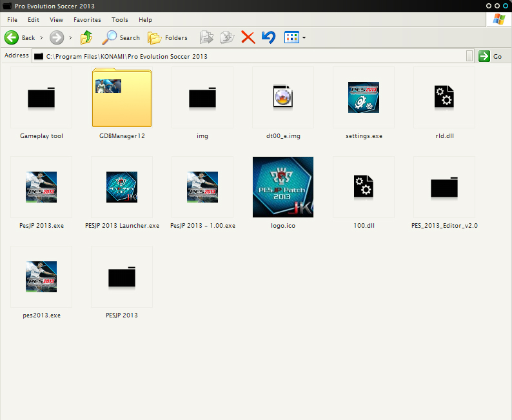Select PesJP 2013 – 1.00.exe icon
This screenshot has width=512, height=420.
point(202,187)
